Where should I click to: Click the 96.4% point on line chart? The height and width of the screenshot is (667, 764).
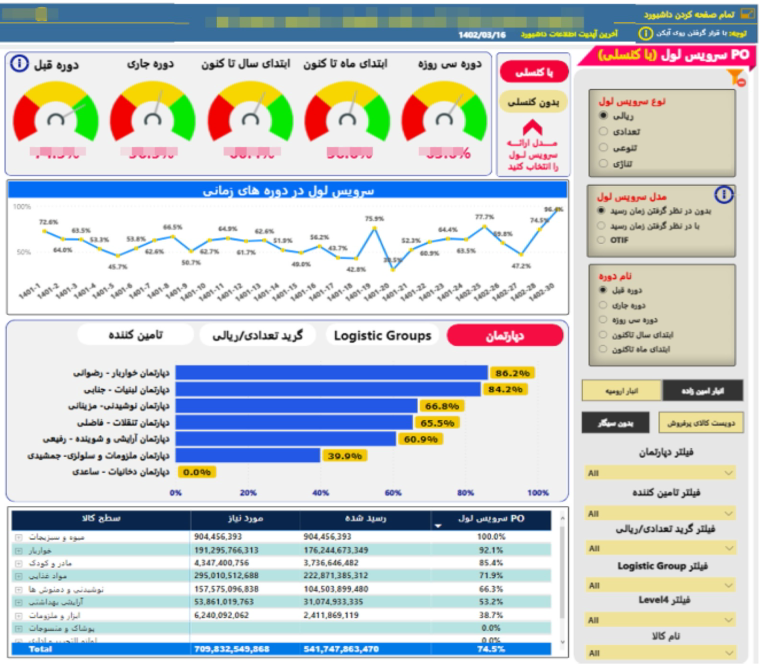558,210
